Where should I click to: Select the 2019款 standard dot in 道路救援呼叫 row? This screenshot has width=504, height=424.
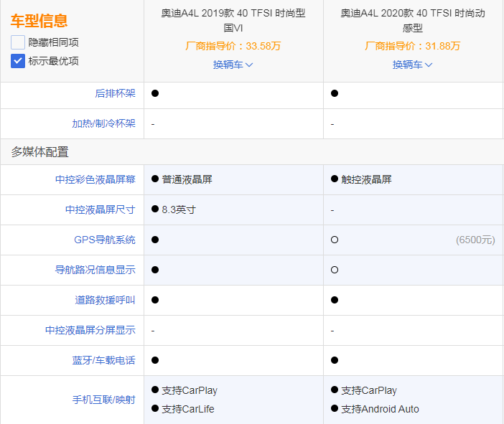click(155, 300)
